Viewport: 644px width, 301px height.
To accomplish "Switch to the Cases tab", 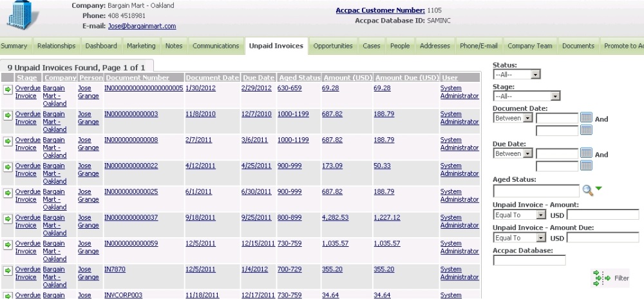I will [372, 46].
